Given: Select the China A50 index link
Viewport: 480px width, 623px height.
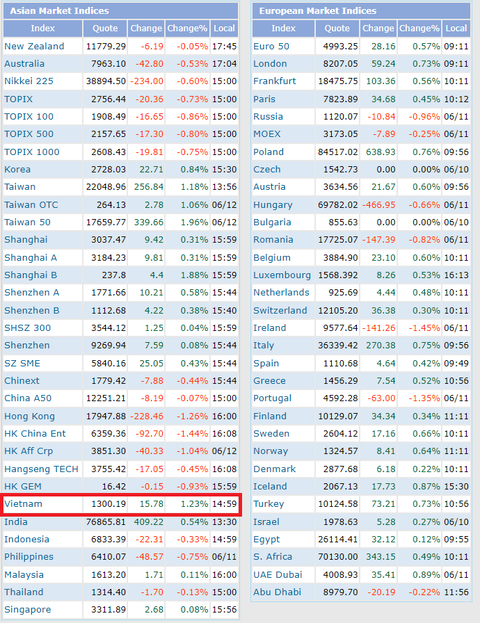Looking at the screenshot, I should pos(28,398).
